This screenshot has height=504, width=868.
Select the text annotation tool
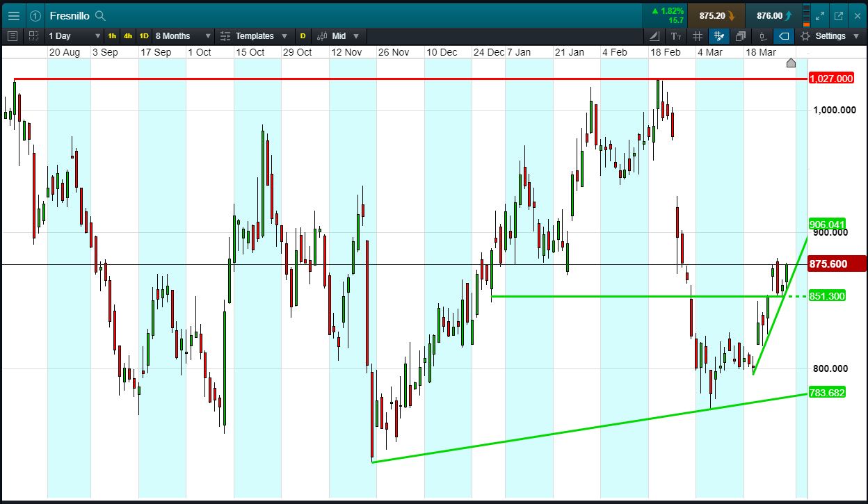coord(676,35)
